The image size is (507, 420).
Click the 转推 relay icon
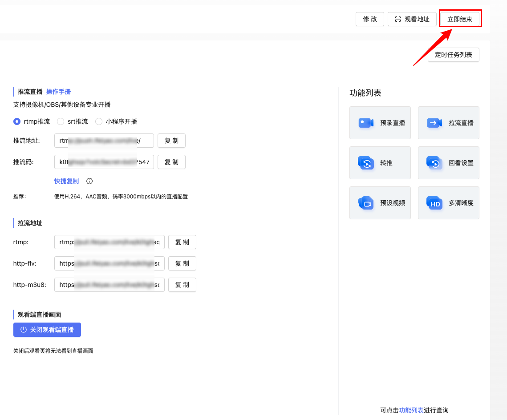coord(366,163)
